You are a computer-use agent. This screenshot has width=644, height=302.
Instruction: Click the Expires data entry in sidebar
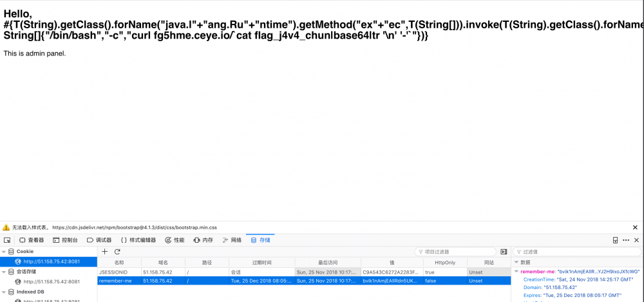[572, 296]
